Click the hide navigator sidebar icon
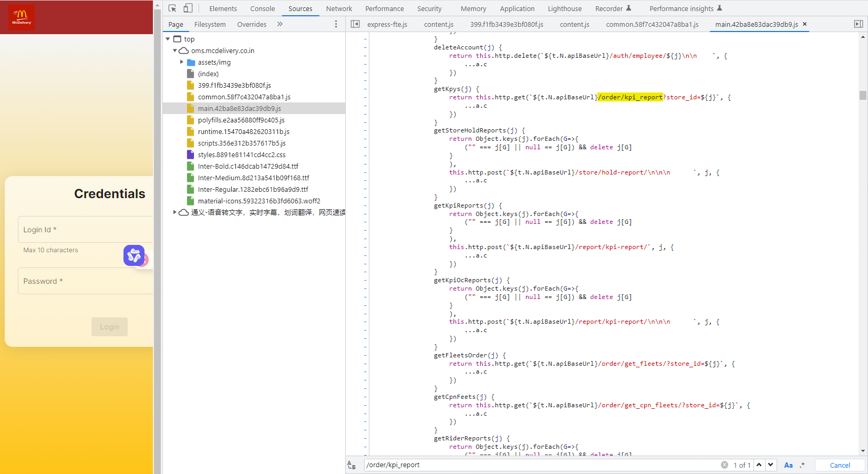 [355, 24]
